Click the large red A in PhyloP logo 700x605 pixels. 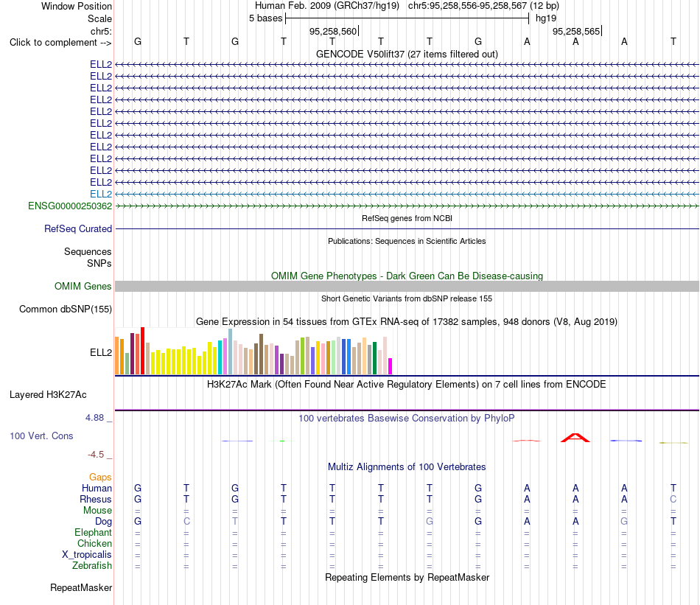(575, 438)
